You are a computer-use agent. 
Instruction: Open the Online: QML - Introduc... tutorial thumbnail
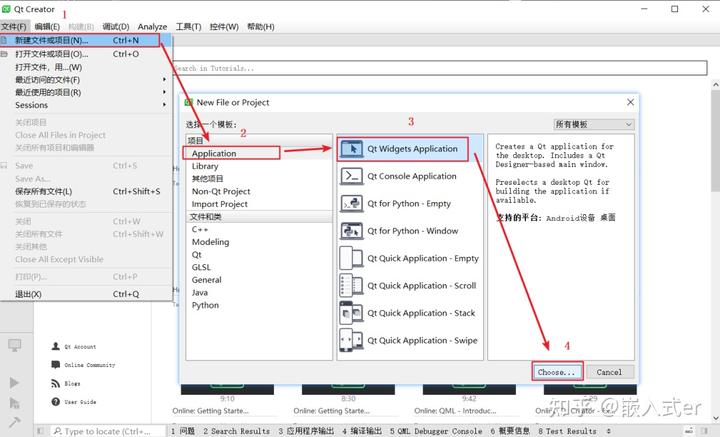tap(469, 390)
